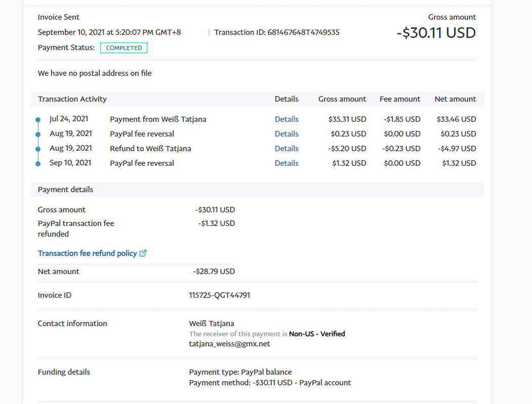Click the Jul 24 timeline dot
The width and height of the screenshot is (532, 404).
(x=38, y=120)
